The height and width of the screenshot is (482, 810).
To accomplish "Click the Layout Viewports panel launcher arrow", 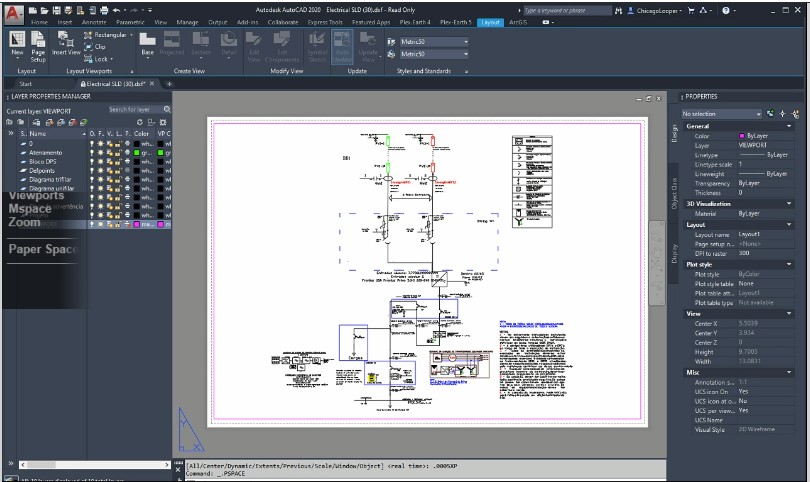I will (132, 71).
